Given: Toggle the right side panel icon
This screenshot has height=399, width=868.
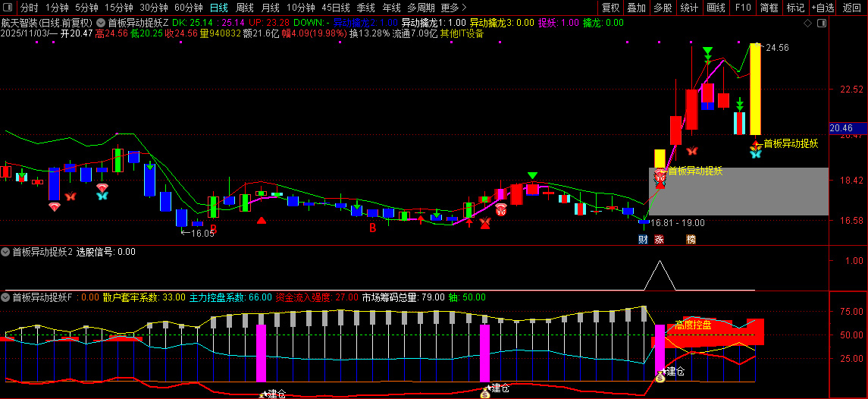Looking at the screenshot, I should click(x=822, y=22).
